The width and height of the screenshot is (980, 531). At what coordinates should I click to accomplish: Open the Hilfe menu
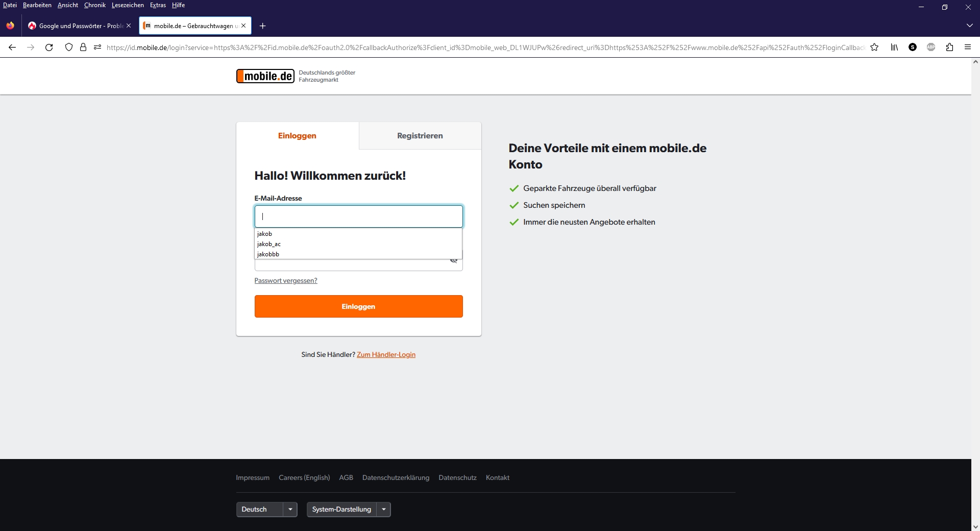coord(178,5)
